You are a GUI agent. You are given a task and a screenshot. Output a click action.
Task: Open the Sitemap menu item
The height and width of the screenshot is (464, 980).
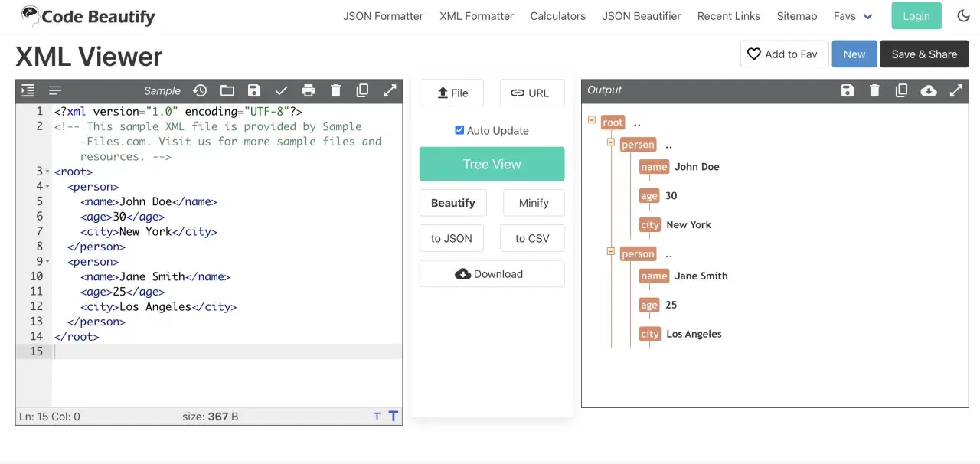click(797, 15)
